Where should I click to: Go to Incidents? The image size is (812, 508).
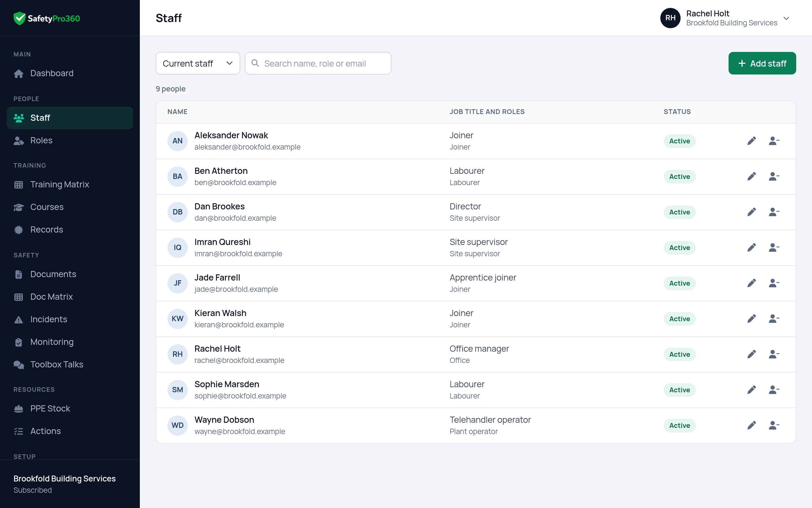(x=70, y=319)
